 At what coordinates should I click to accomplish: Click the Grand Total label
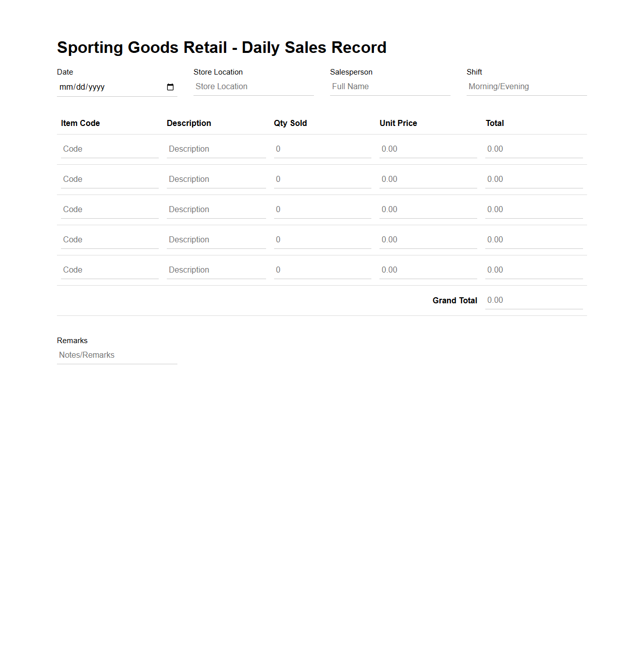454,300
